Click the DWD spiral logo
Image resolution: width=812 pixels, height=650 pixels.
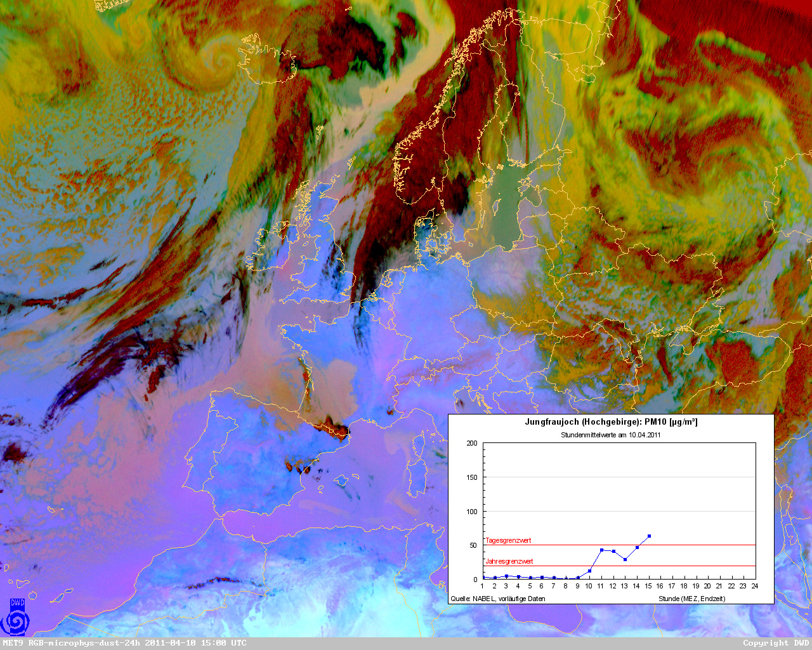16,617
